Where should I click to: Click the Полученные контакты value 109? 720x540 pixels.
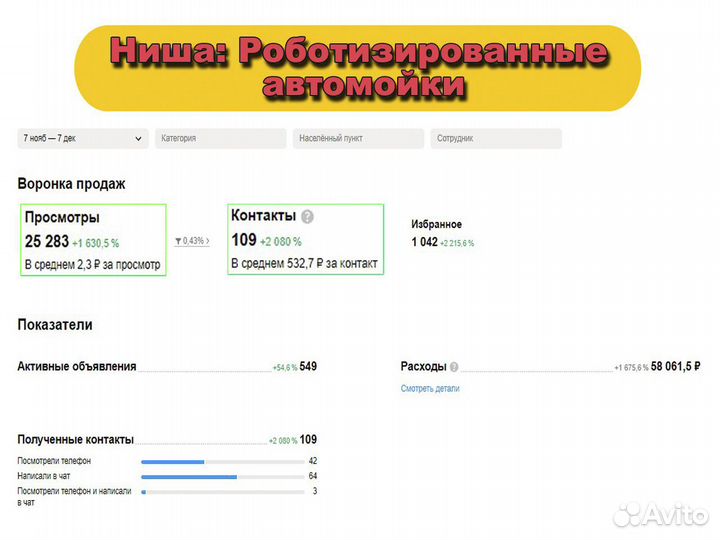tap(308, 439)
